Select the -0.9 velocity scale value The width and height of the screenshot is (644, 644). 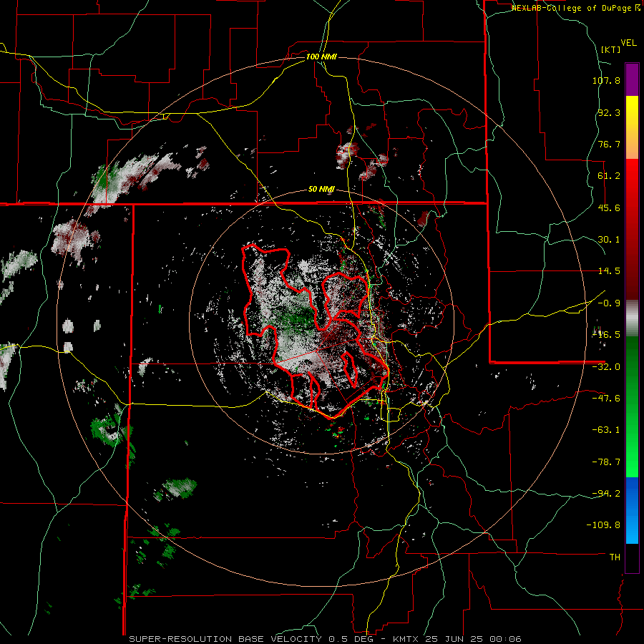pos(609,303)
